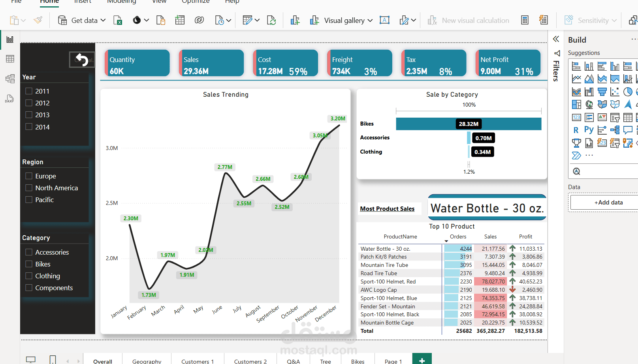Select the Metrics trophy visual
638x364 pixels.
(x=576, y=143)
